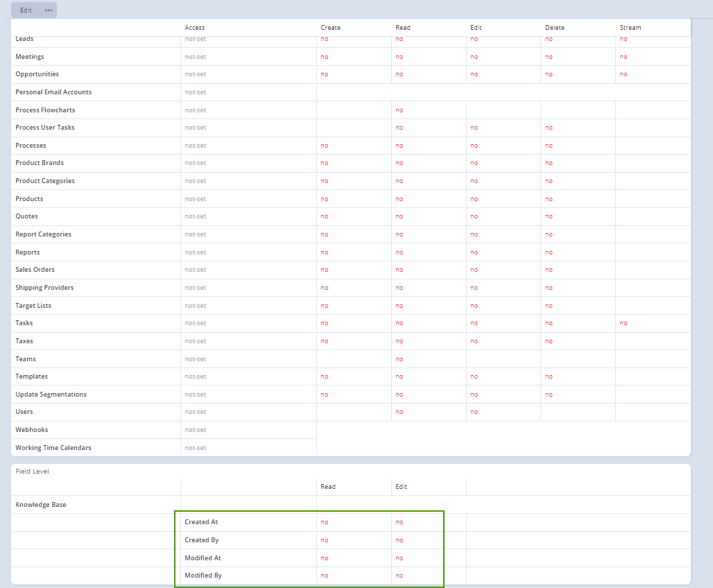713x588 pixels.
Task: Click the Read value for Teams
Action: [399, 359]
